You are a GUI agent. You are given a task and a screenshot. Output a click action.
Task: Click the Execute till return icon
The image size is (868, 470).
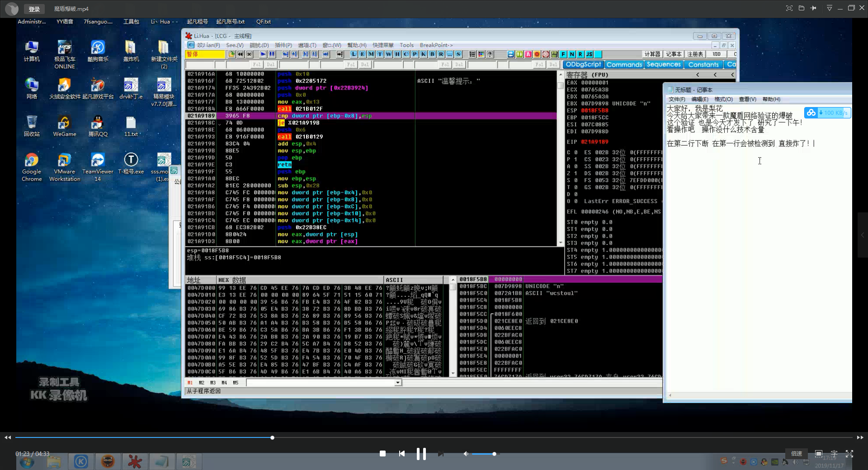point(325,54)
